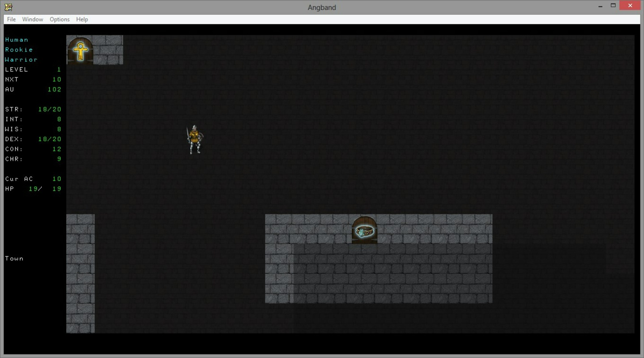Click the AU 102 gold row
Image resolution: width=644 pixels, height=358 pixels.
[x=33, y=89]
